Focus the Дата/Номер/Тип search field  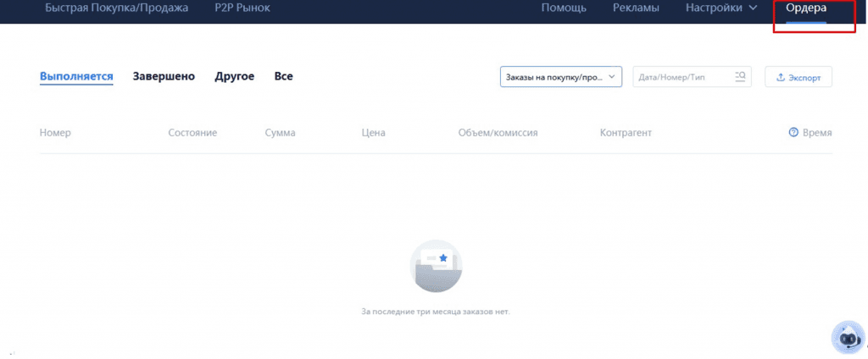pyautogui.click(x=693, y=77)
